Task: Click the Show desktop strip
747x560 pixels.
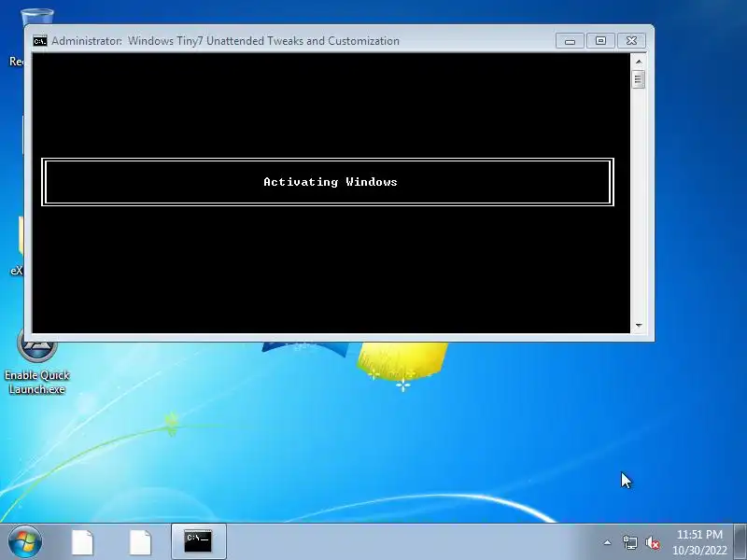Action: tap(740, 542)
